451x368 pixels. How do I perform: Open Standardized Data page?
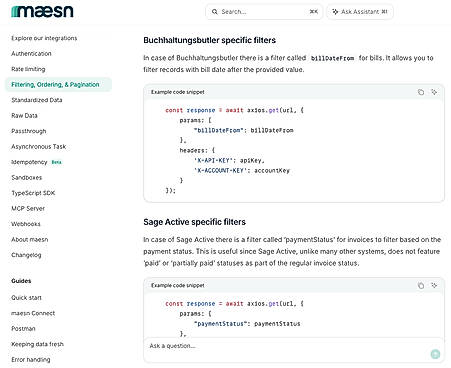(x=37, y=100)
